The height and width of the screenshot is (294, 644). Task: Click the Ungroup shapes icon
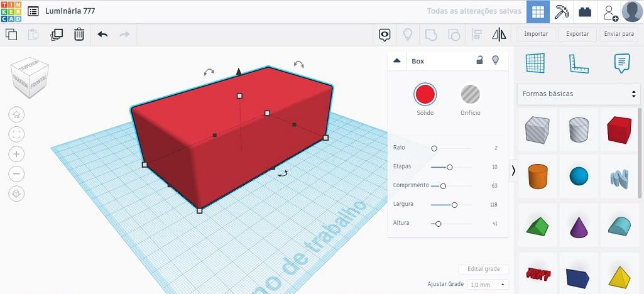click(454, 35)
